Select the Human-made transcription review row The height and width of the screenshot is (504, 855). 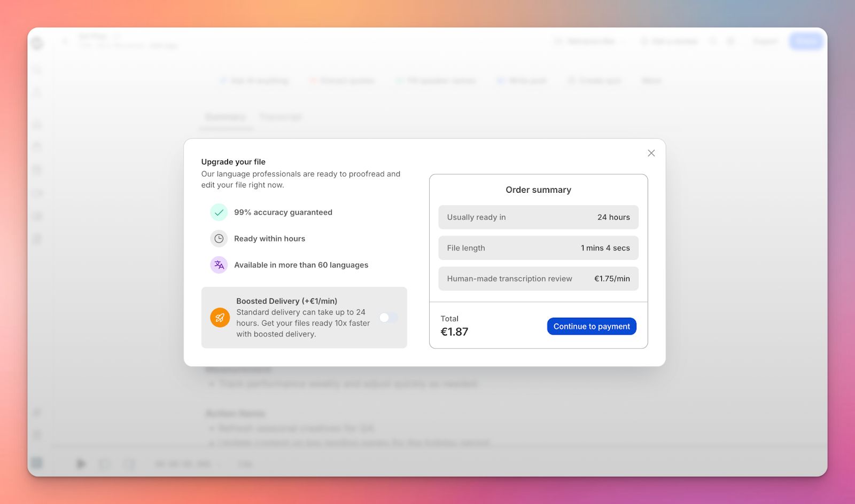point(538,279)
